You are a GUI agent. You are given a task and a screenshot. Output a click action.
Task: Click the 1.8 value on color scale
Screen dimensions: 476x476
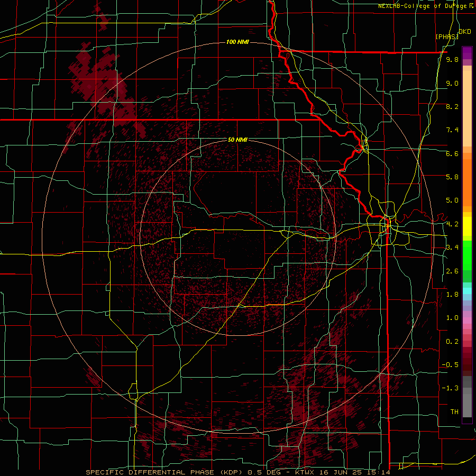point(452,295)
